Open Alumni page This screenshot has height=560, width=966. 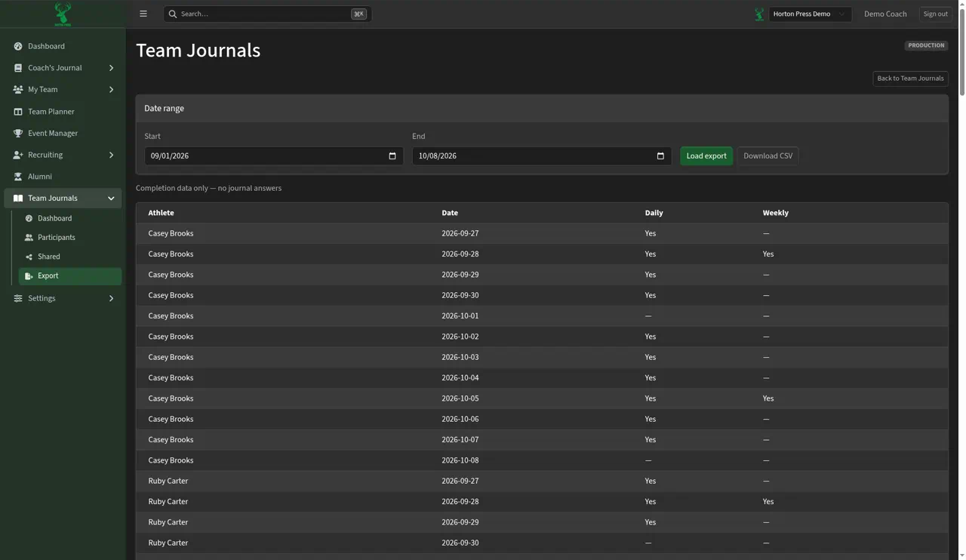click(x=63, y=177)
